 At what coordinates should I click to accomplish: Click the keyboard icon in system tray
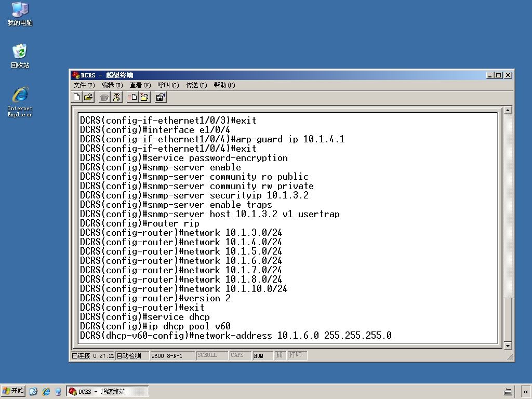[508, 392]
